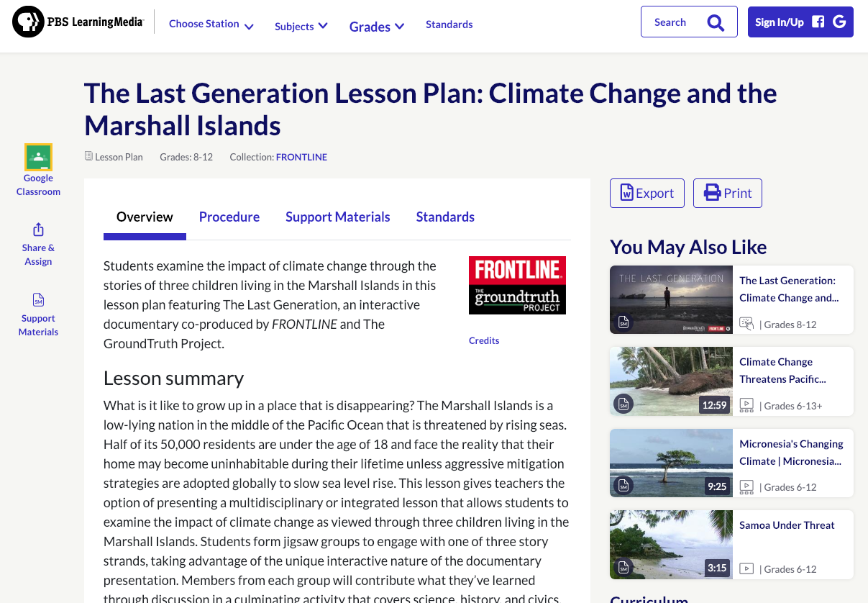Screen dimensions: 868x603
Task: Open the Samoa Under Threat video thumbnail
Action: [671, 545]
